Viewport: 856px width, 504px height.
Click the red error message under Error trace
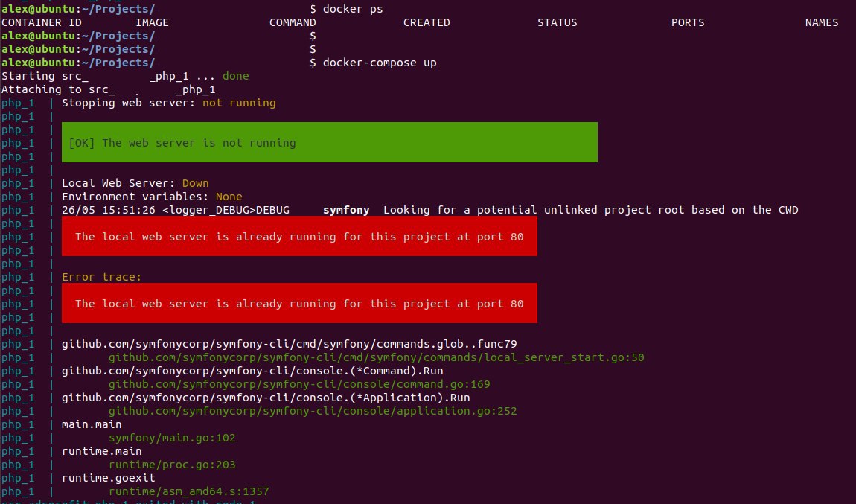pyautogui.click(x=299, y=304)
